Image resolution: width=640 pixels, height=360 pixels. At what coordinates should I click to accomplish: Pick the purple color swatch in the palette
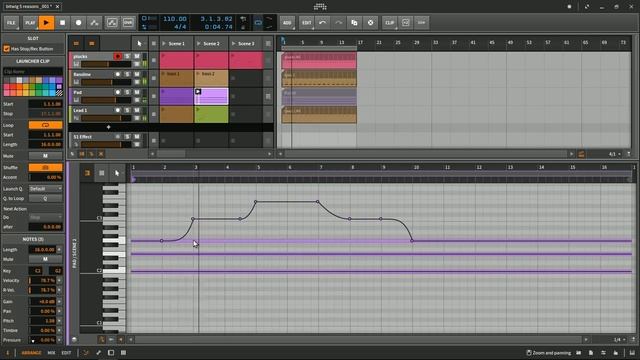click(59, 80)
